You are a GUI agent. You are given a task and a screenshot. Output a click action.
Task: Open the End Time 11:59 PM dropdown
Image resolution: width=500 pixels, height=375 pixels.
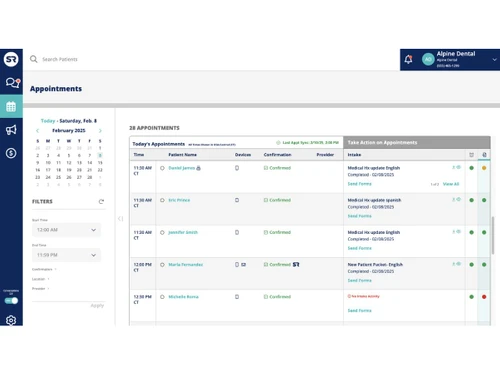[66, 255]
